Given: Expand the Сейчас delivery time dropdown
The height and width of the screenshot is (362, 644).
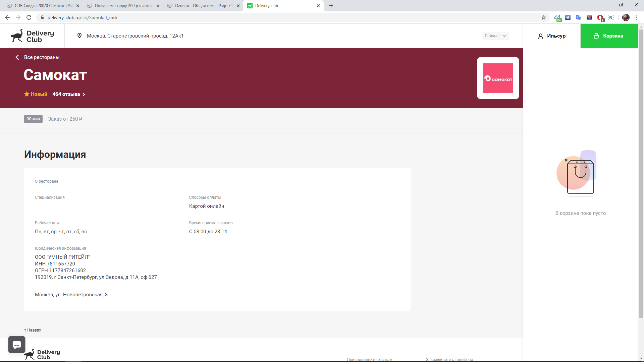Looking at the screenshot, I should tap(495, 36).
